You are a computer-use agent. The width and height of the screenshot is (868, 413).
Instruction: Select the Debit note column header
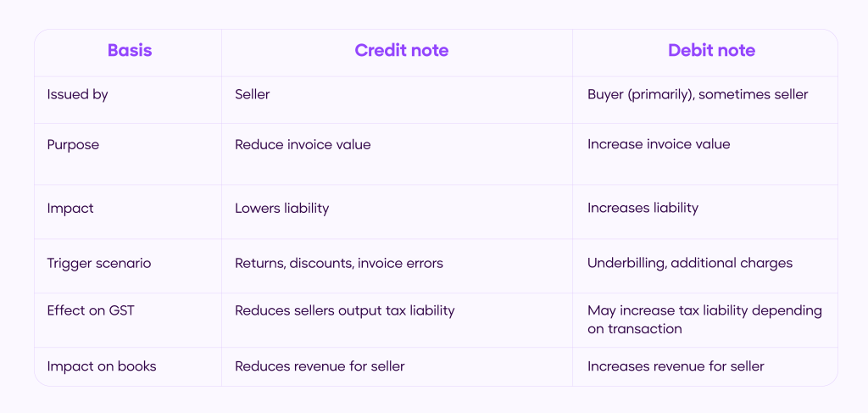tap(711, 51)
